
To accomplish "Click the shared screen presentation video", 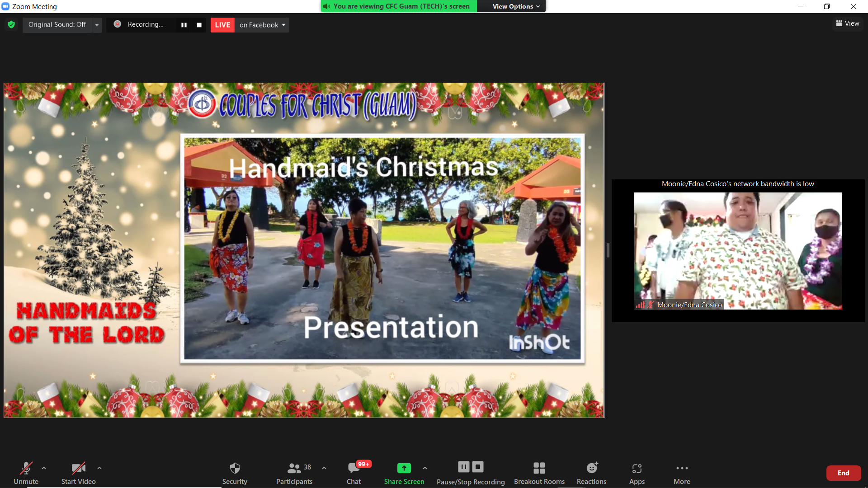I will click(382, 249).
